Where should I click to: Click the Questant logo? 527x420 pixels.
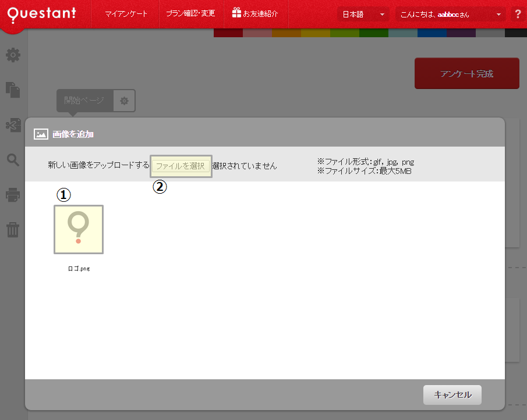(x=42, y=14)
